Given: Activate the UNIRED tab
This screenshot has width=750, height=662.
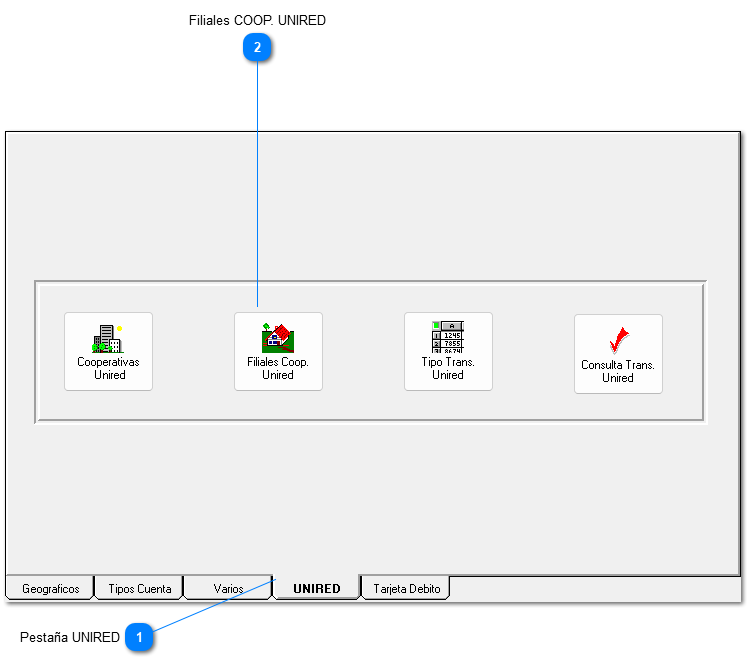Looking at the screenshot, I should [316, 589].
